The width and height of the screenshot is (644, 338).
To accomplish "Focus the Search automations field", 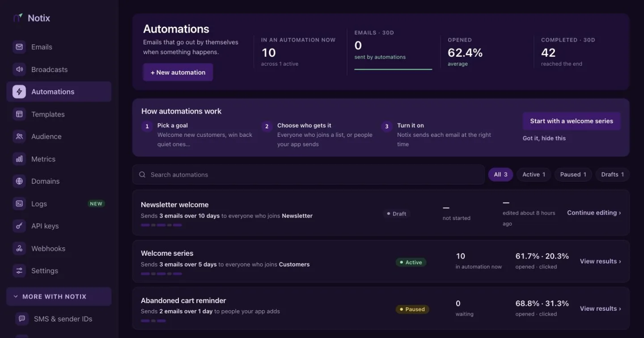I will click(x=309, y=175).
